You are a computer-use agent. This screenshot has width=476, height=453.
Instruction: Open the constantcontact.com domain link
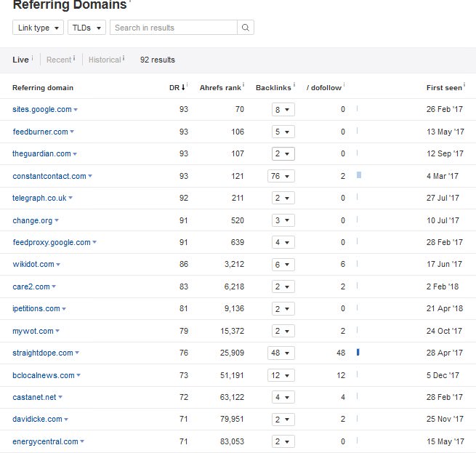click(49, 176)
